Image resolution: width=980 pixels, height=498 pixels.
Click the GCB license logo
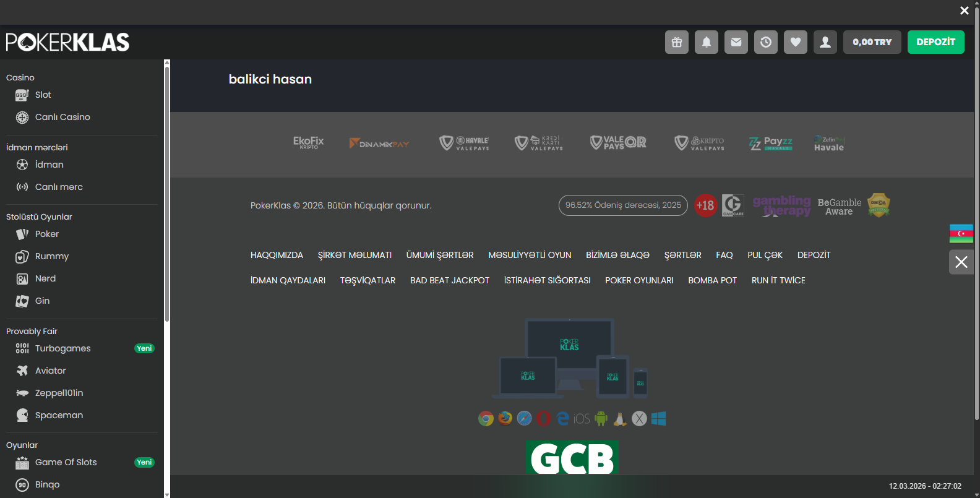click(572, 458)
